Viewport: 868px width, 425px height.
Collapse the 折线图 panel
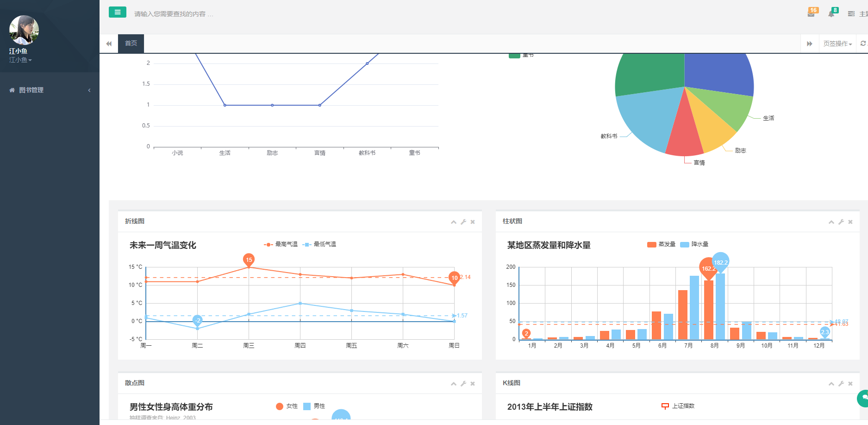(x=454, y=222)
